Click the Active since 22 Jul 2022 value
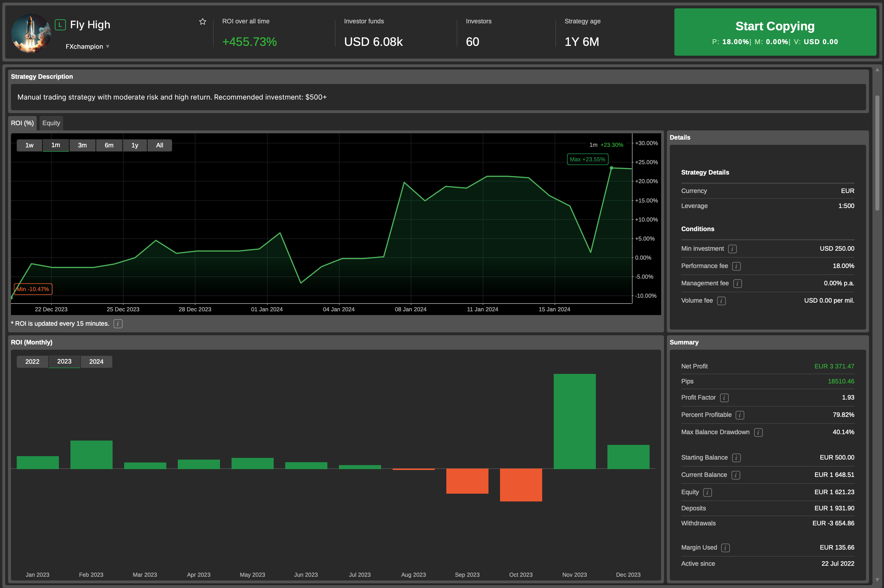Viewport: 884px width, 588px height. 838,564
